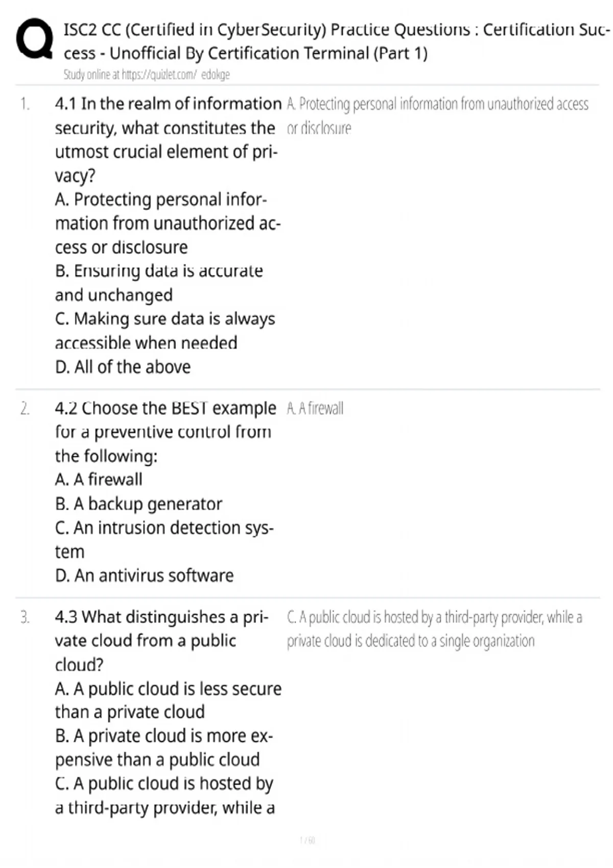Click the page number indicator at bottom

(308, 839)
